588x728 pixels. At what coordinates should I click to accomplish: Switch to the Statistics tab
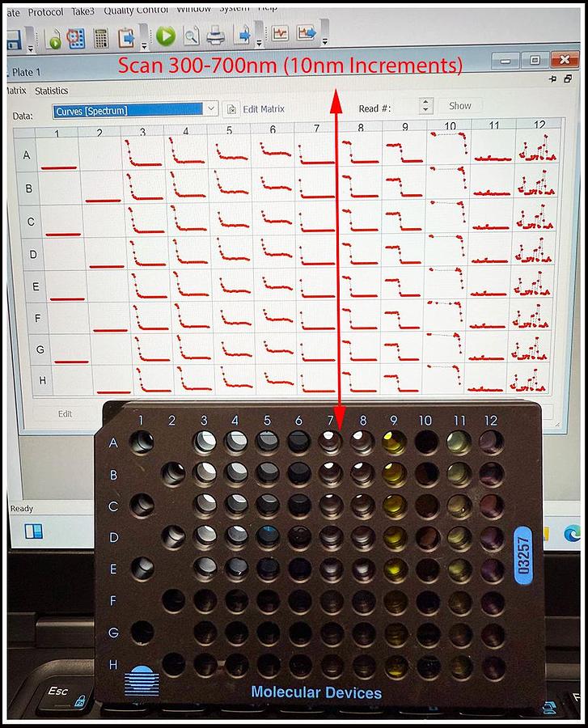click(51, 91)
